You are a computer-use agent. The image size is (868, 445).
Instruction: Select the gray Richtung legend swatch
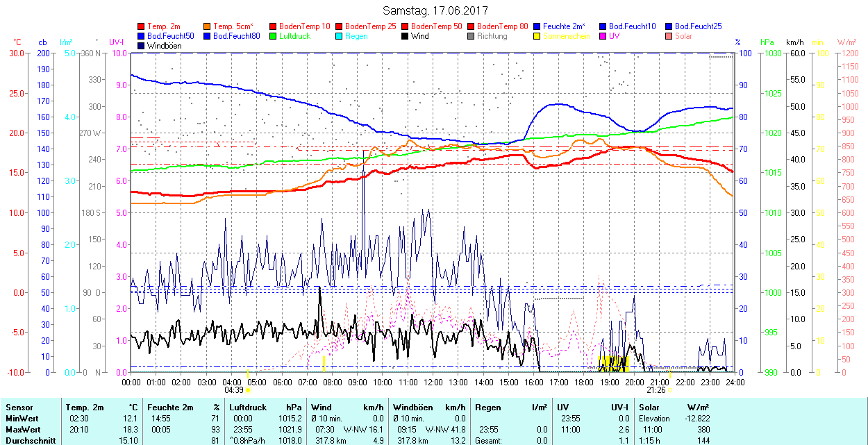tap(471, 36)
